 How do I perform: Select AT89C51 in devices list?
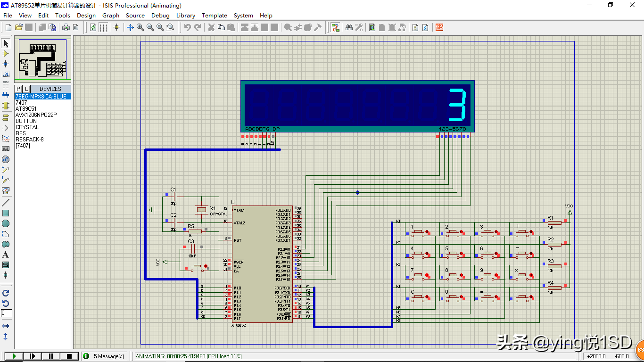[x=26, y=108]
